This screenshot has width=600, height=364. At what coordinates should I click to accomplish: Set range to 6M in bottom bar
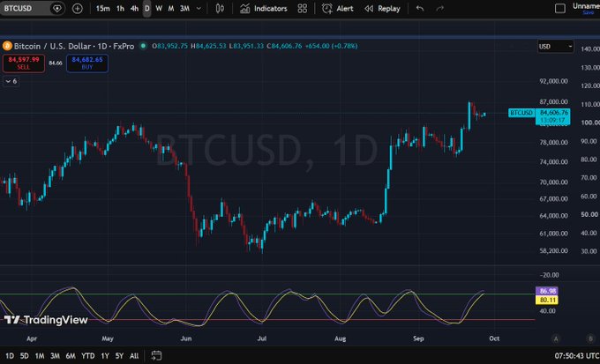(x=71, y=356)
